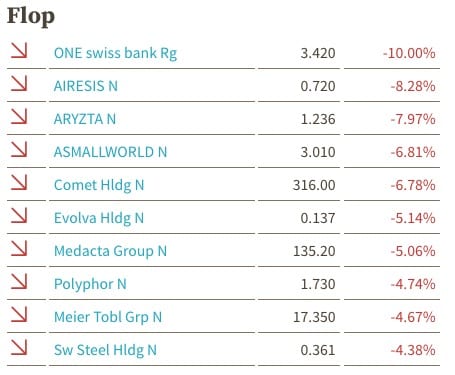Click the Flop section heading
The width and height of the screenshot is (455, 375).
(31, 16)
